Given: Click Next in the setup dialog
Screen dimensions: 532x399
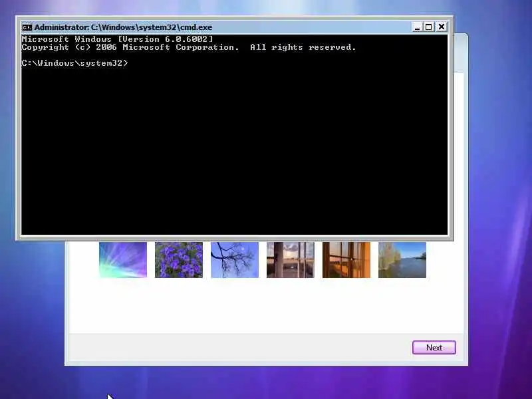Looking at the screenshot, I should coord(434,347).
